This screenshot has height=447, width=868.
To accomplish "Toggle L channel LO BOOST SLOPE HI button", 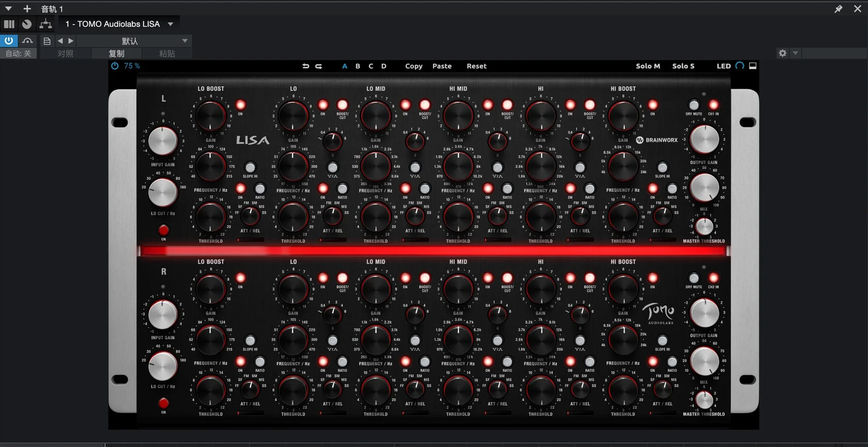I will (x=250, y=167).
